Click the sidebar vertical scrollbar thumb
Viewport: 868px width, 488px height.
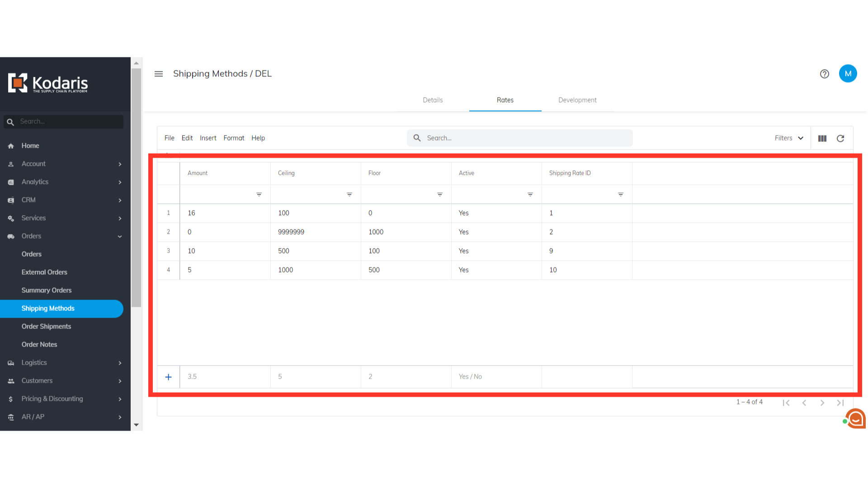coord(136,188)
